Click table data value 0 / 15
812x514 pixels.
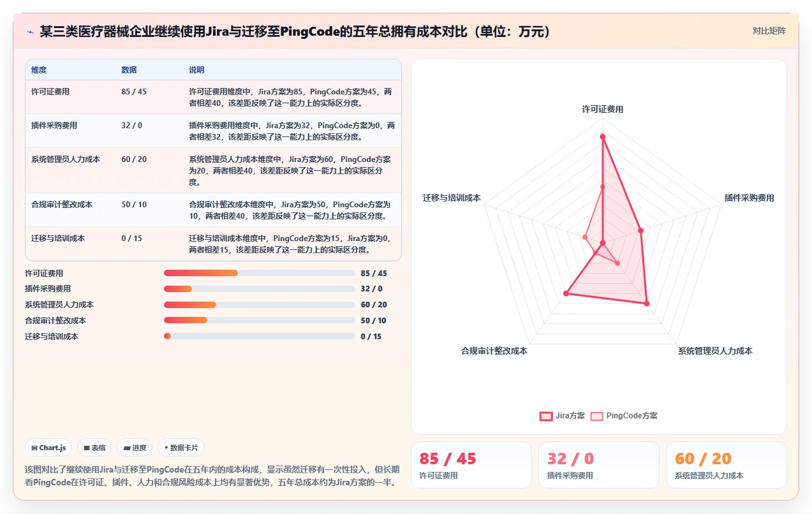pyautogui.click(x=132, y=239)
